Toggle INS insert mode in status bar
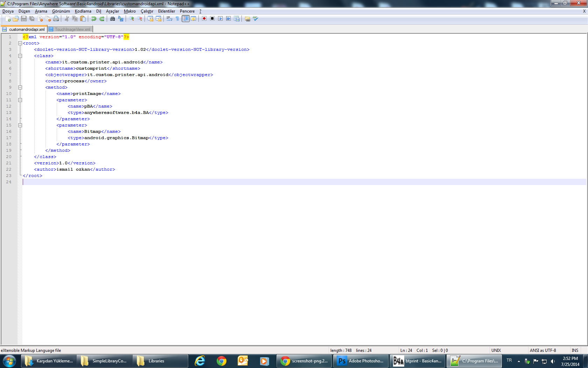The image size is (588, 368). (x=575, y=350)
